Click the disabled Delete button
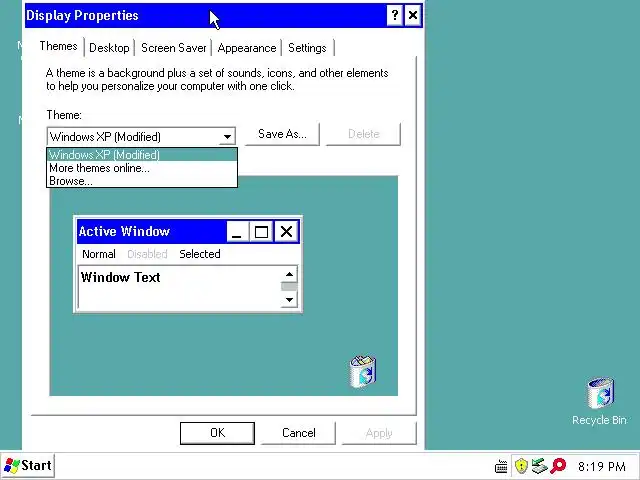 (363, 134)
